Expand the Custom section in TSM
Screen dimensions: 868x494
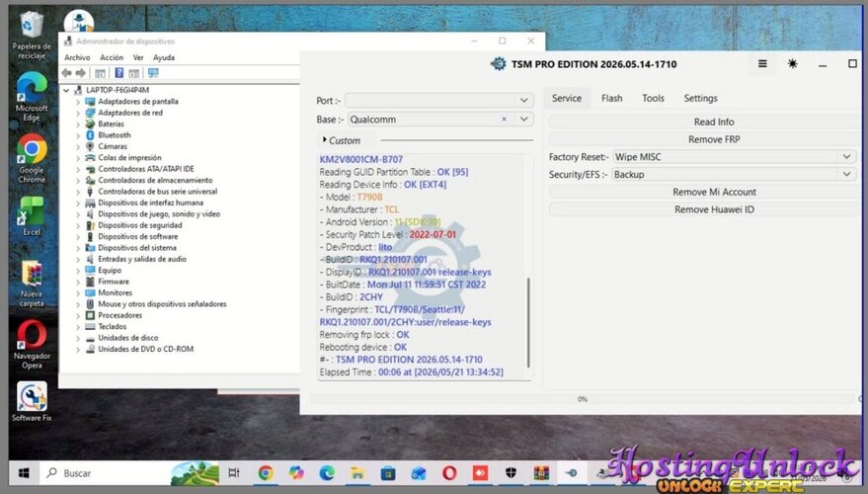341,140
